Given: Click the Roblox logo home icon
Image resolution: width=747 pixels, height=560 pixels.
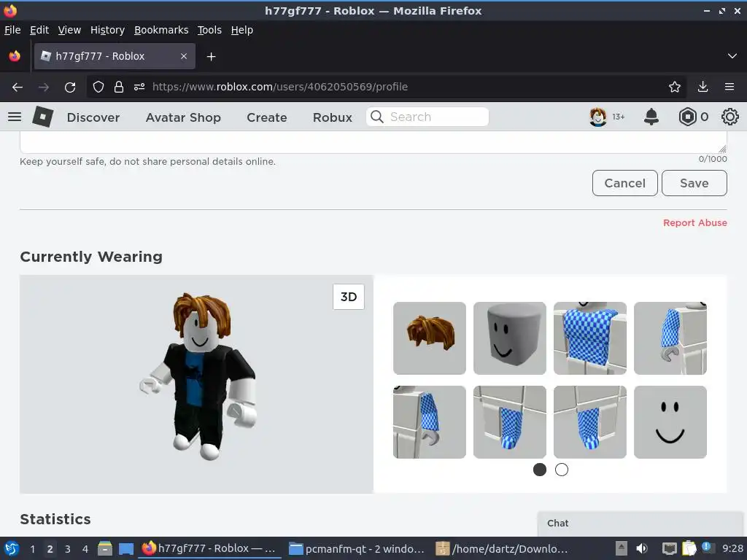Looking at the screenshot, I should [x=42, y=117].
